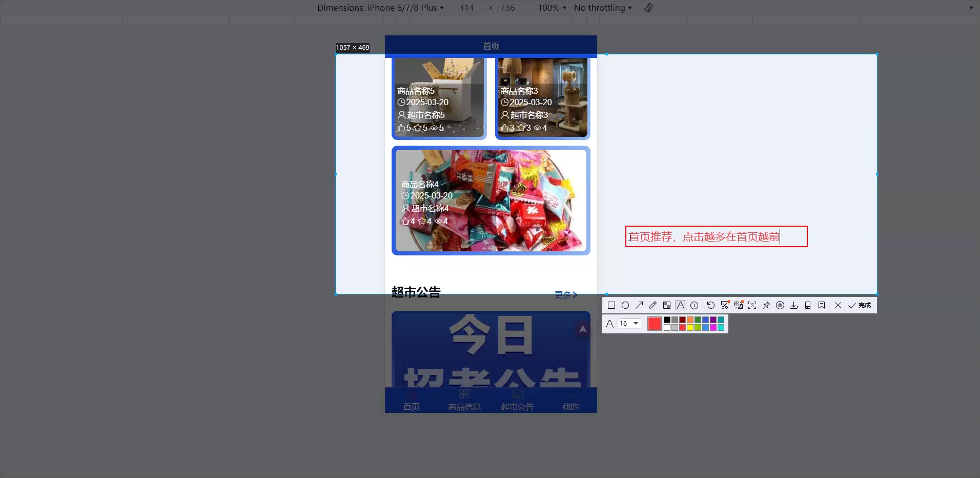Open the font size 16 dropdown
The height and width of the screenshot is (478, 980).
point(629,324)
